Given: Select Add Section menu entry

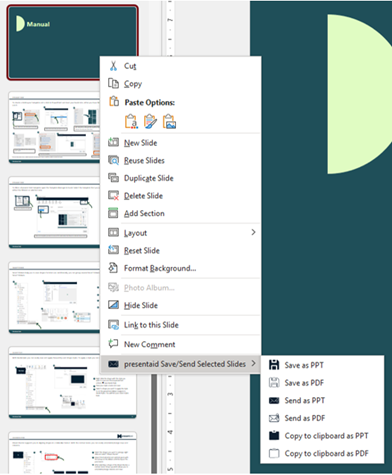Looking at the screenshot, I should (x=180, y=213).
